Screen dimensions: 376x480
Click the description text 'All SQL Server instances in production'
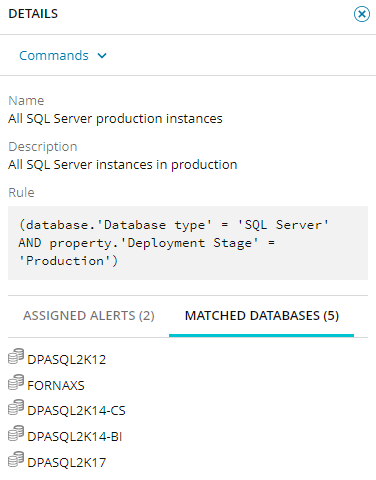(122, 165)
